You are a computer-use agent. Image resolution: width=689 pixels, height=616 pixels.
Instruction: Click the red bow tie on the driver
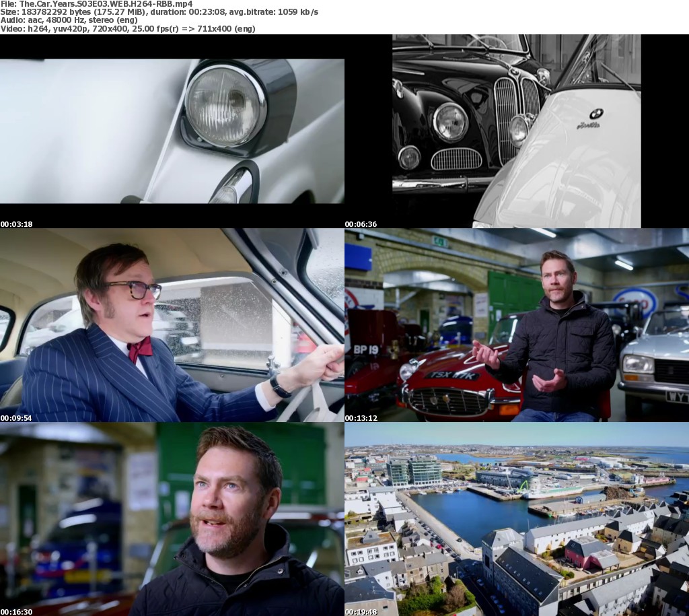(x=139, y=349)
